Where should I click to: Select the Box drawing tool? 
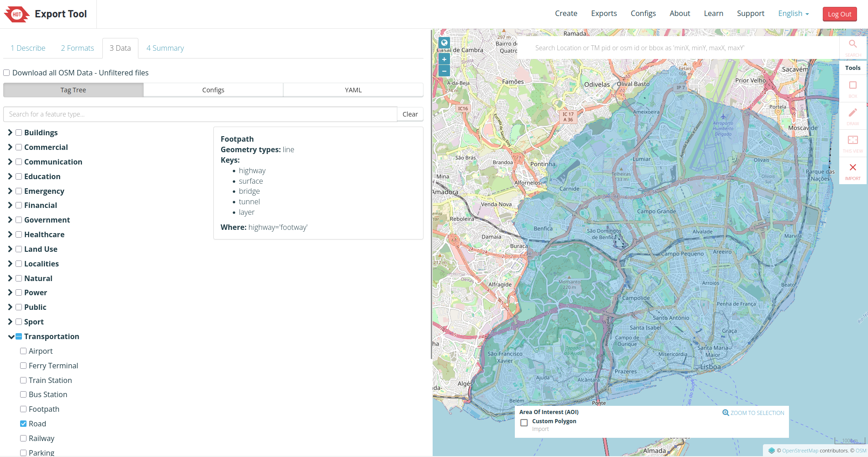coord(852,85)
